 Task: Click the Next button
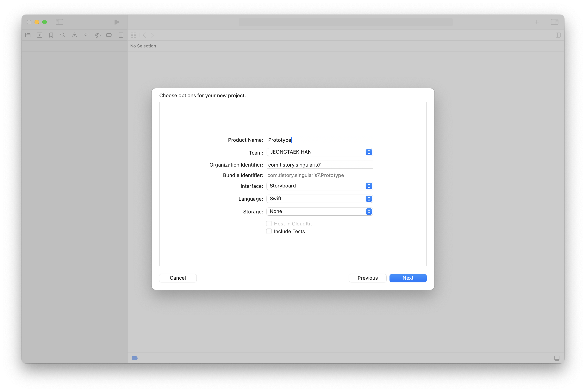[408, 278]
